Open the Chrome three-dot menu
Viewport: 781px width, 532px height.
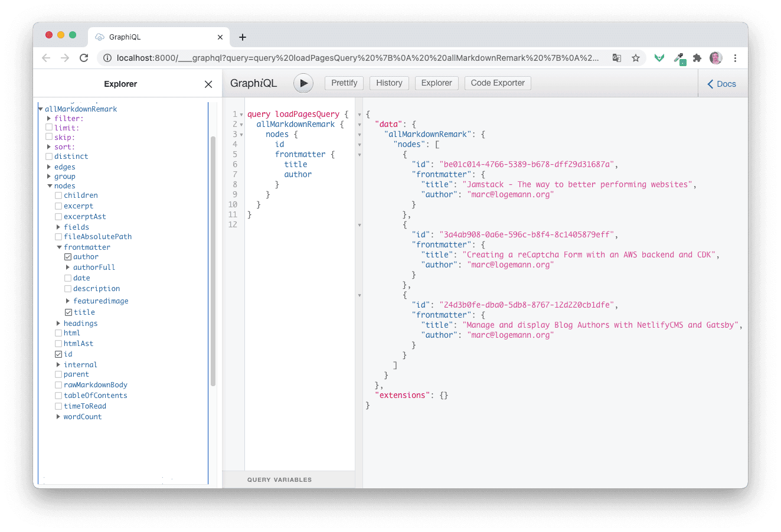tap(735, 58)
